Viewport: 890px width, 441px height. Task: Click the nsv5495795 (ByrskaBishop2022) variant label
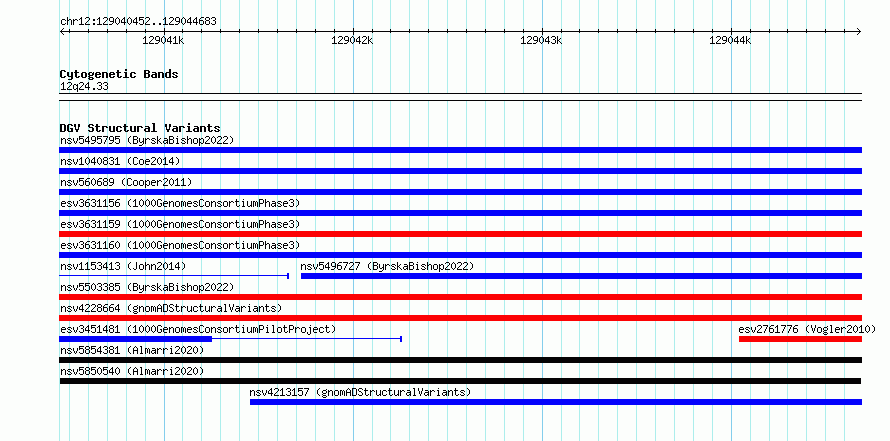click(x=146, y=140)
